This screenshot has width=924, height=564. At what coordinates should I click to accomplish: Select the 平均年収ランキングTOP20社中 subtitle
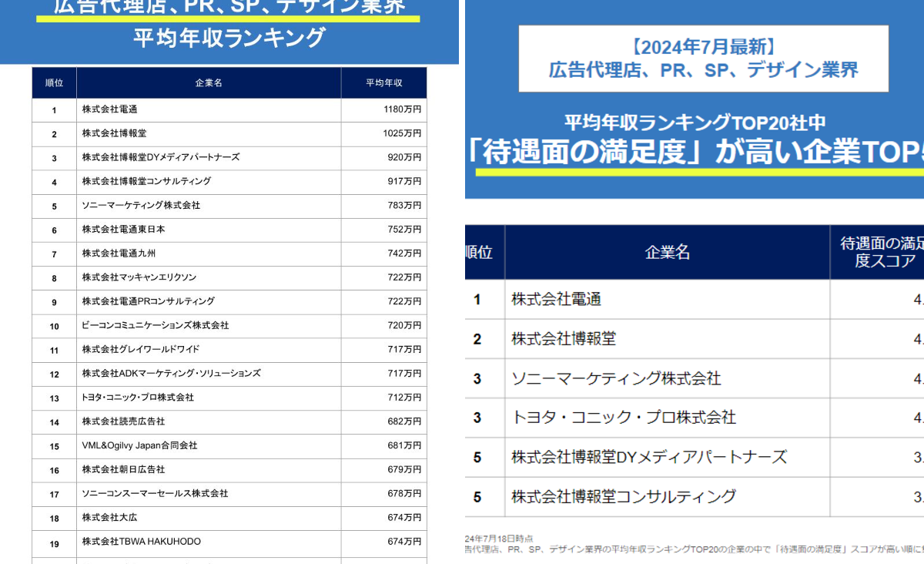point(695,122)
